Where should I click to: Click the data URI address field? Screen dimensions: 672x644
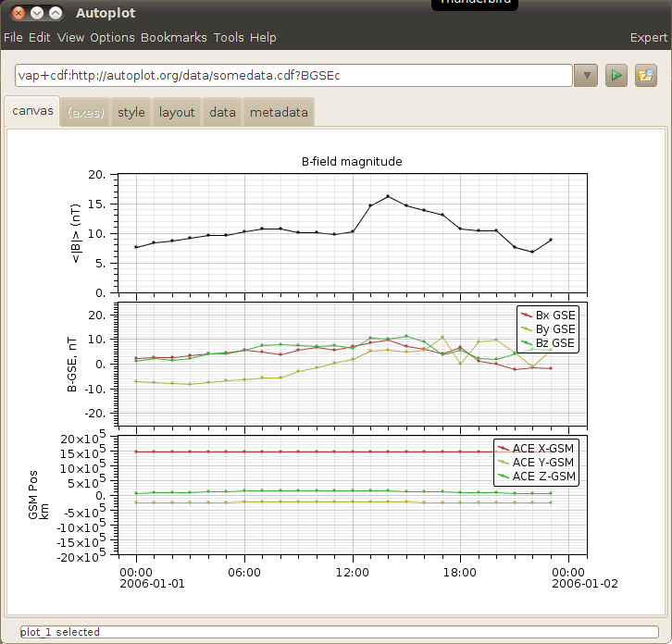(293, 75)
